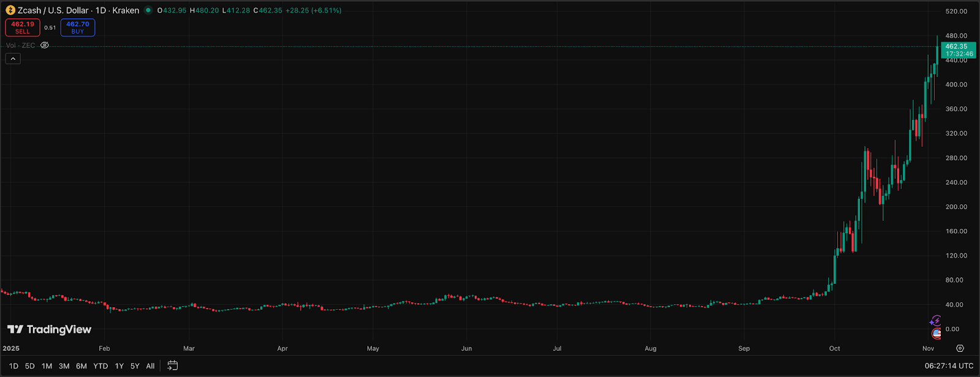980x377 pixels.
Task: Click the Jun label on time axis
Action: pyautogui.click(x=467, y=348)
